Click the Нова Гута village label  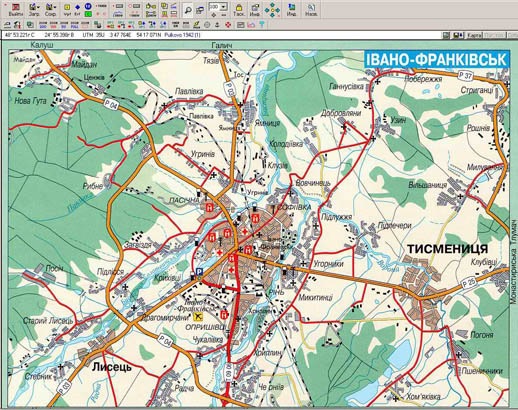coord(30,100)
